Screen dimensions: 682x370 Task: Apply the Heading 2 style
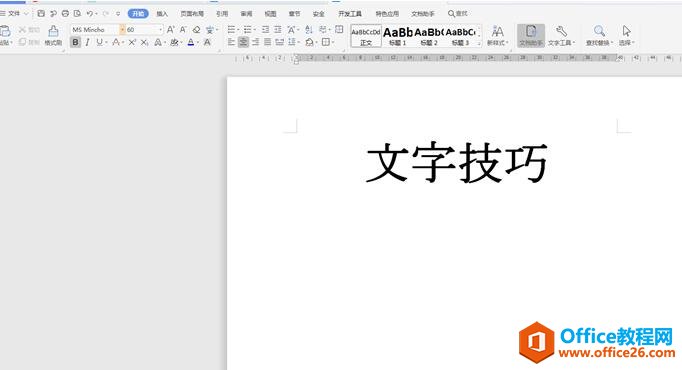click(x=429, y=36)
